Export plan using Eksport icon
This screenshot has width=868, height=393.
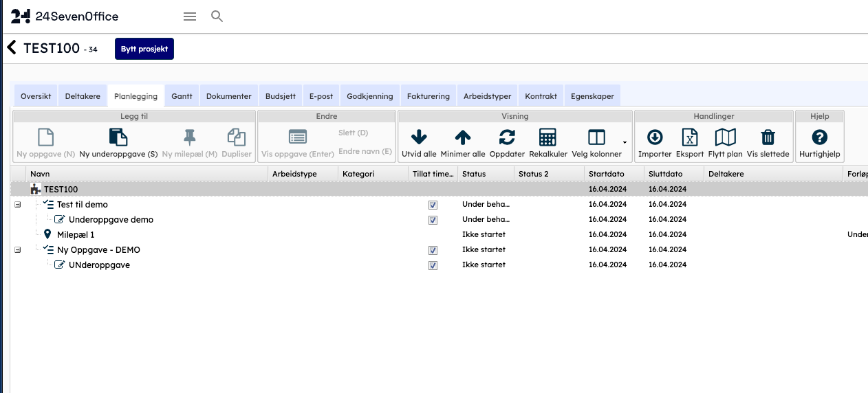(689, 137)
